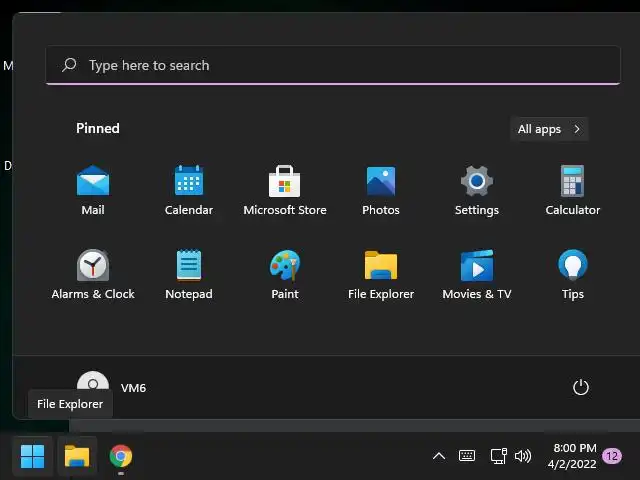Click the network icon in system tray
Viewport: 640px width, 480px height.
(498, 456)
